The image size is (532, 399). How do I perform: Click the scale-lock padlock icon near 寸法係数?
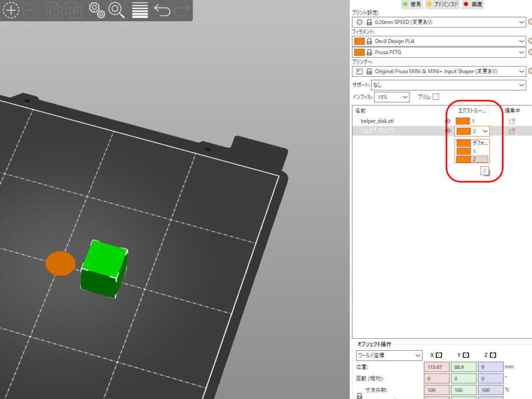(x=360, y=395)
